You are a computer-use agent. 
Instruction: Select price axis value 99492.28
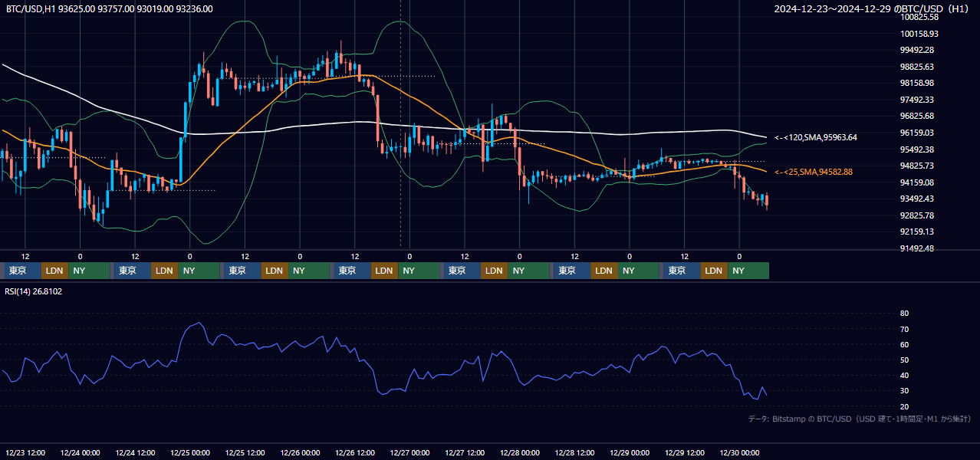tap(917, 50)
